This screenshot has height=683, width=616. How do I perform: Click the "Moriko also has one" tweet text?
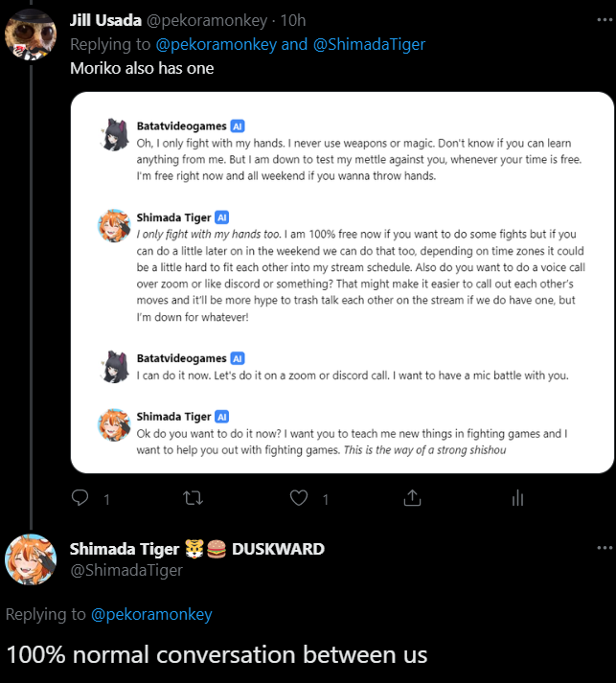pos(142,68)
